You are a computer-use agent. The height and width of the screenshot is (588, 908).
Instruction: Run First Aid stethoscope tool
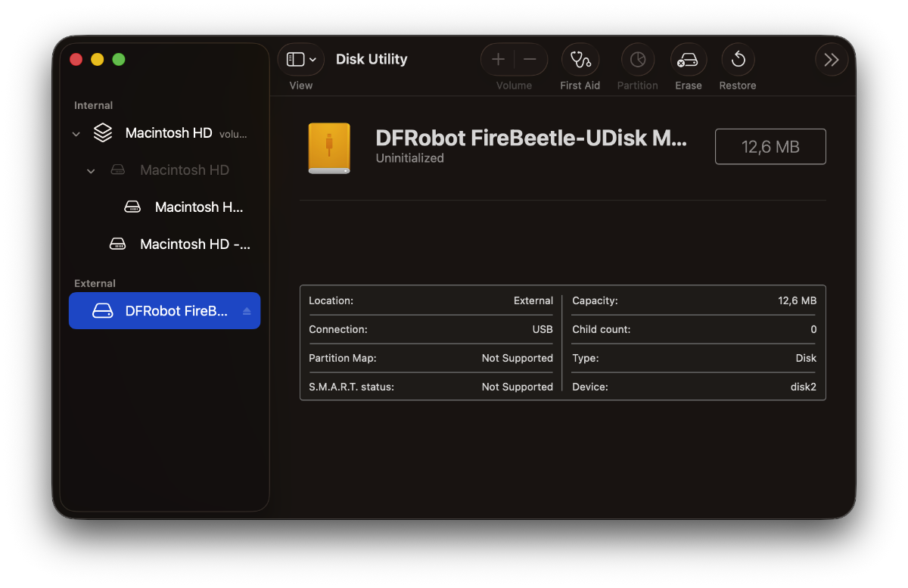580,60
